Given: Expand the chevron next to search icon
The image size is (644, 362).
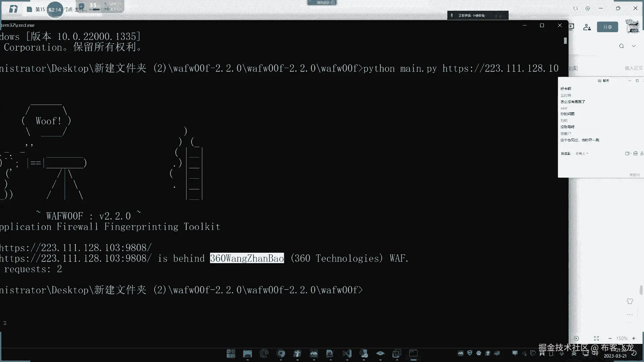Looking at the screenshot, I should 634,46.
